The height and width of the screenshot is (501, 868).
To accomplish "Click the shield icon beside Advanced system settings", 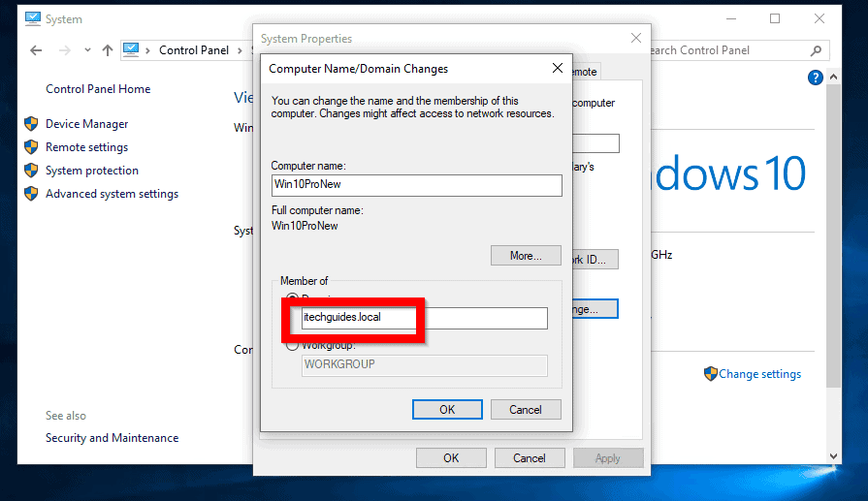I will click(32, 193).
